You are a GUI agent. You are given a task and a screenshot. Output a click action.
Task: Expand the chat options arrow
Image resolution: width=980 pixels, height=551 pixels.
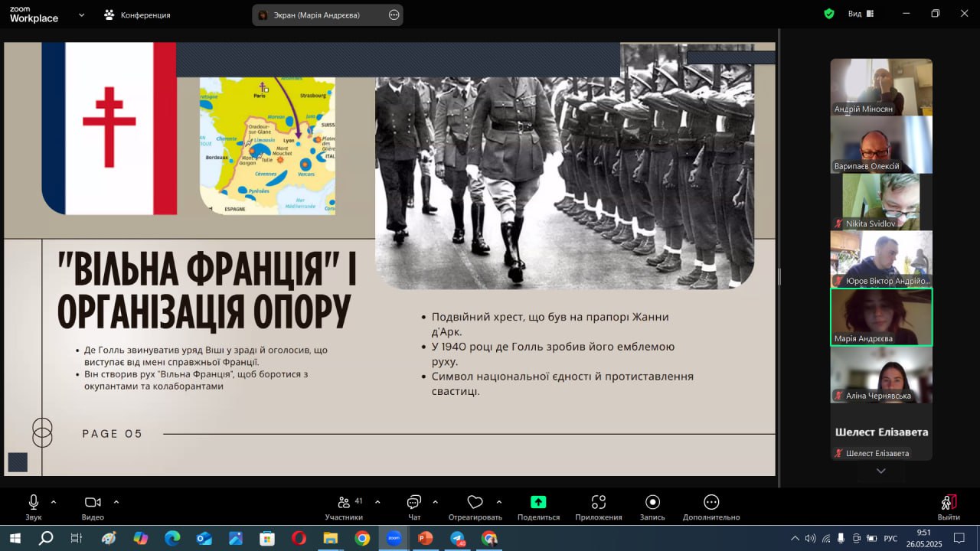[436, 502]
